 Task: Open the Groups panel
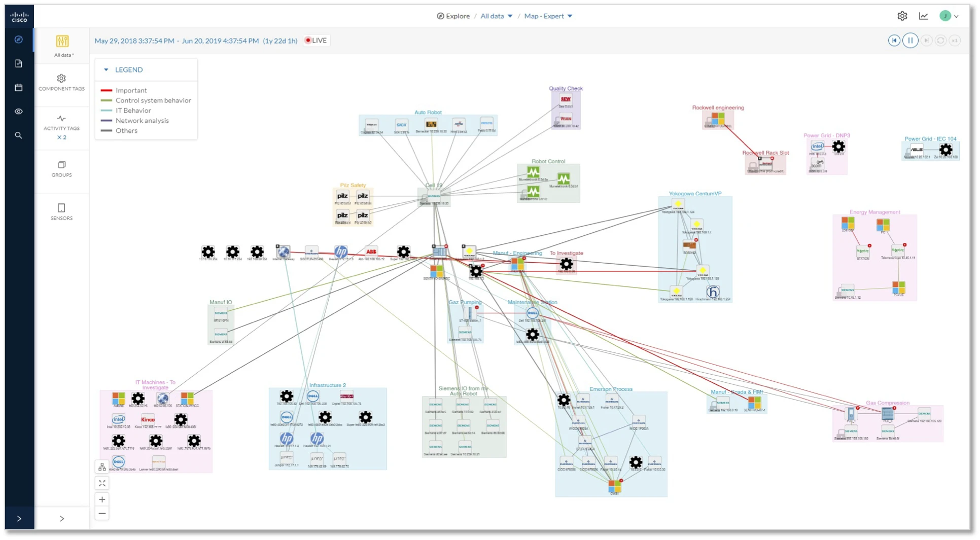pos(61,169)
